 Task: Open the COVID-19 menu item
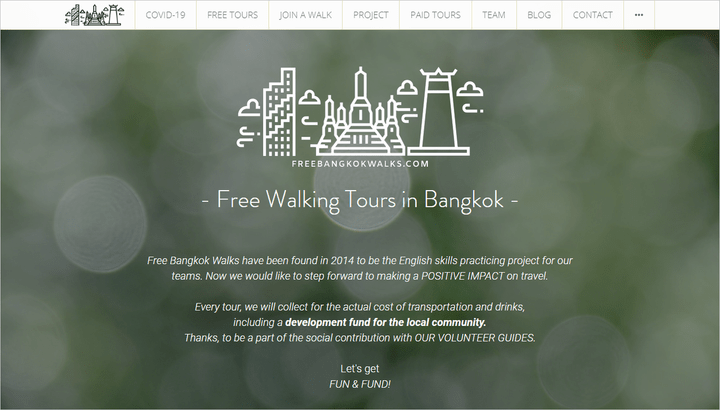(165, 15)
